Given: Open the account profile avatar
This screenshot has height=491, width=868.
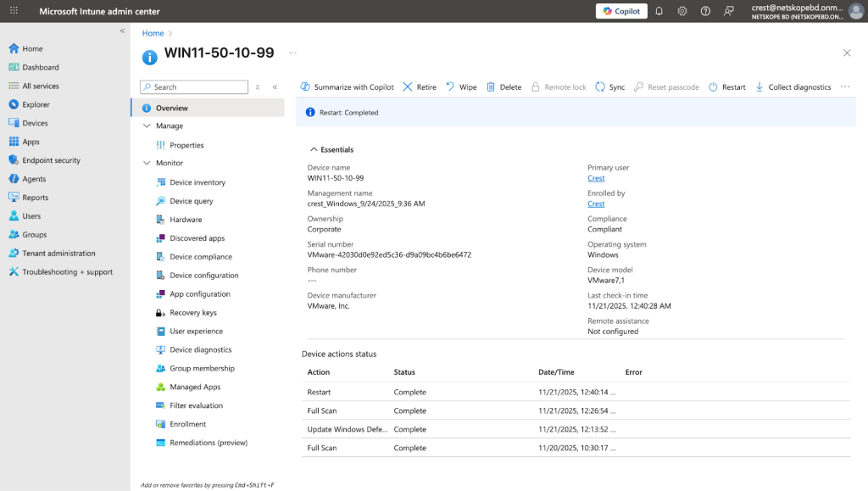Looking at the screenshot, I should click(856, 11).
